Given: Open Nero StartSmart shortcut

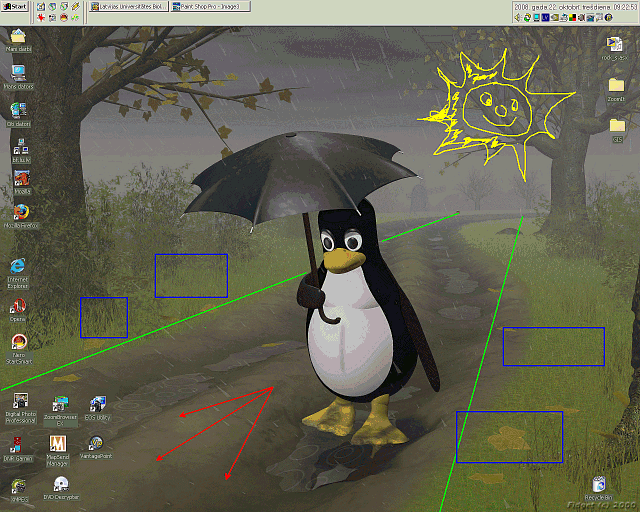Looking at the screenshot, I should pyautogui.click(x=19, y=349).
